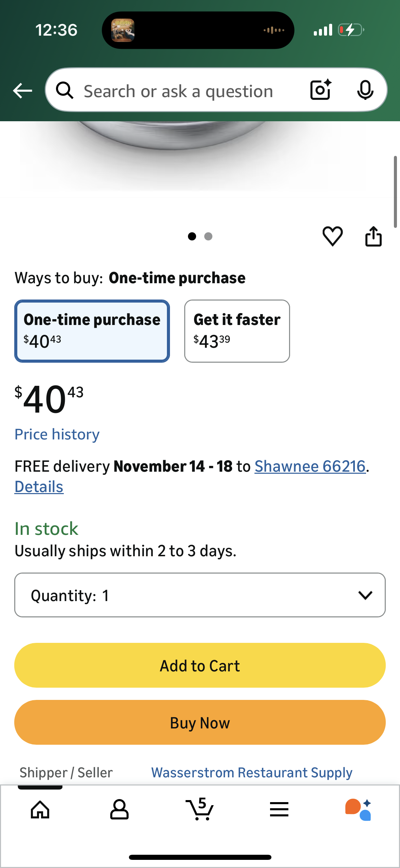
Task: Open delivery Details link
Action: pyautogui.click(x=39, y=487)
